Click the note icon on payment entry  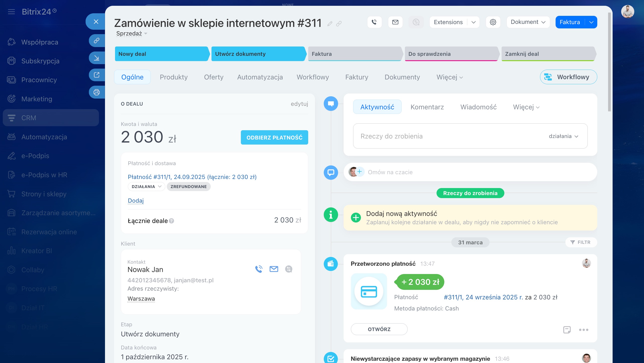coord(567,330)
